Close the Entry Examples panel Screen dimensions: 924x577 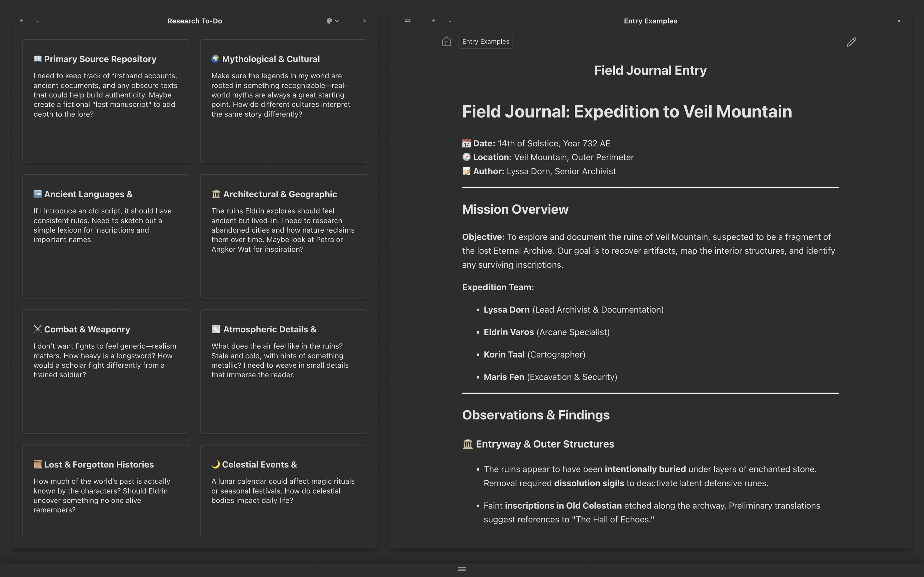click(x=899, y=21)
